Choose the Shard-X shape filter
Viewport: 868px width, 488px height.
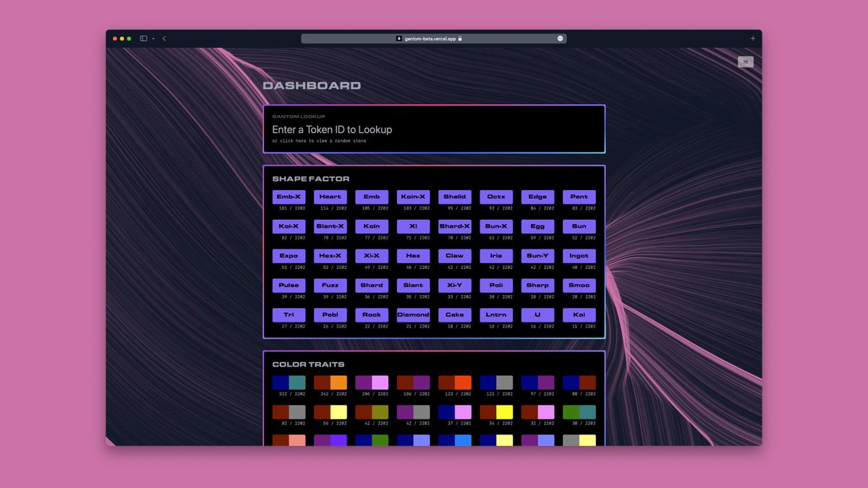(455, 226)
